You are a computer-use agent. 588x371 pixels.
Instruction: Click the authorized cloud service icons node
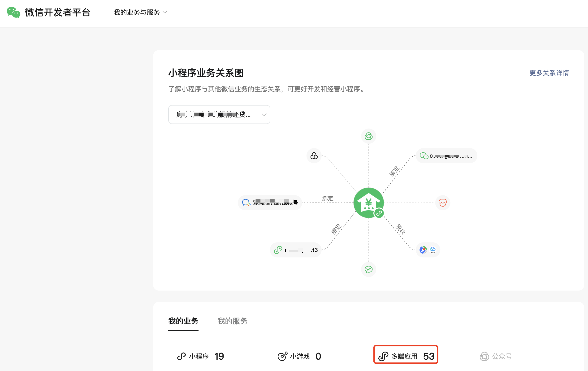(428, 250)
